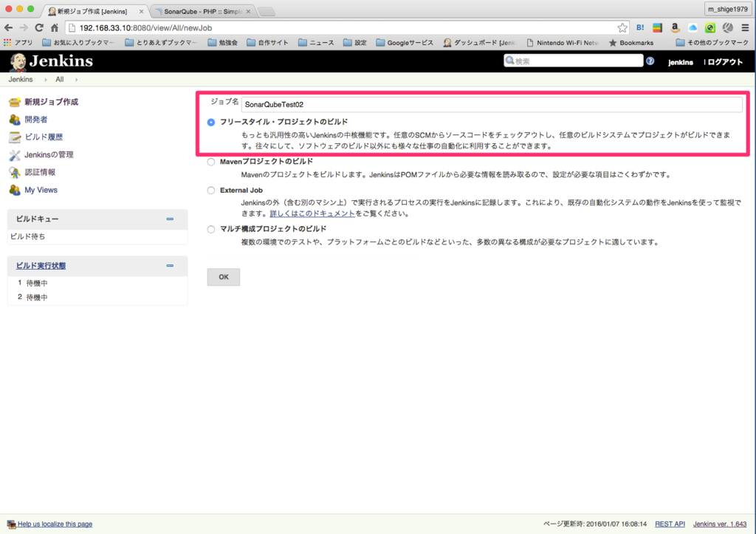Open the ニュース bookmark folder
The image size is (756, 534).
(316, 42)
